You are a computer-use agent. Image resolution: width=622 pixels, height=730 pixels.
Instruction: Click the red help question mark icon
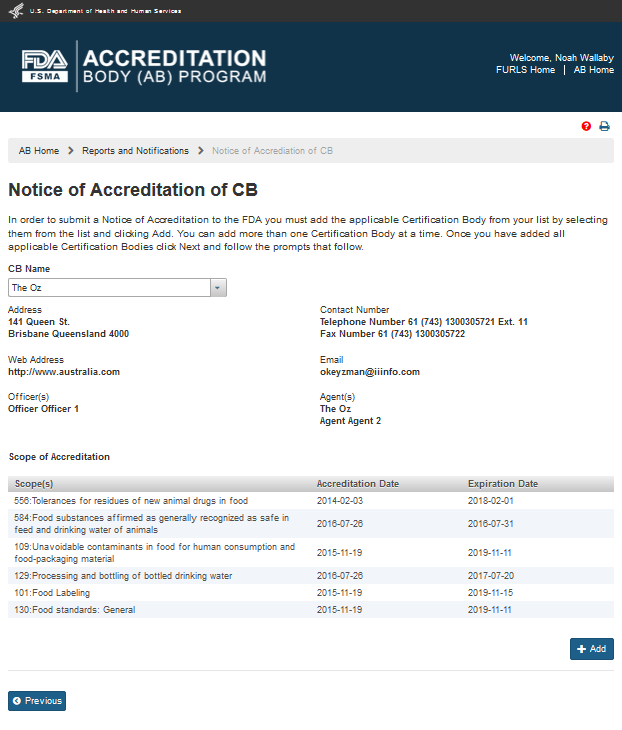coord(586,126)
